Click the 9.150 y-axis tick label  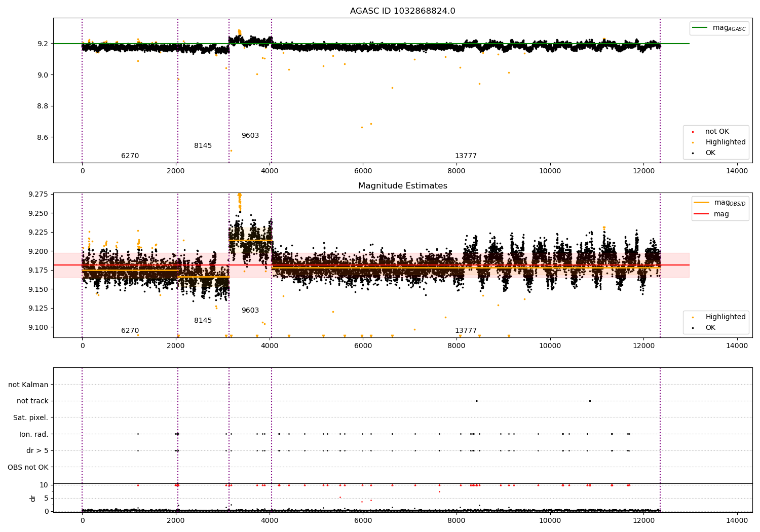click(x=39, y=289)
